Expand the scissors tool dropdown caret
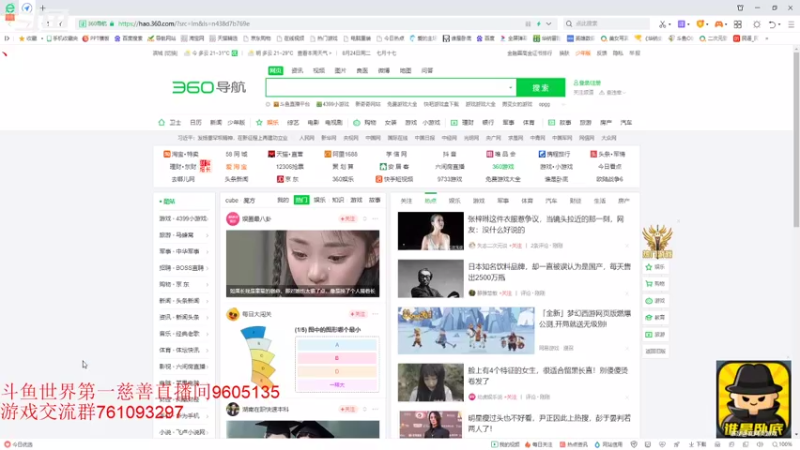Screen dimensions: 800x450 pyautogui.click(x=669, y=24)
